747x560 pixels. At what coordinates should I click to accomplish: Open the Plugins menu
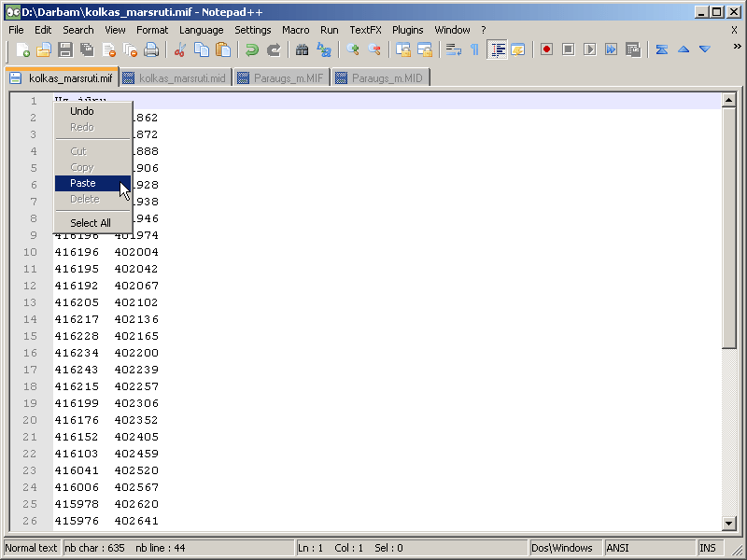tap(408, 30)
